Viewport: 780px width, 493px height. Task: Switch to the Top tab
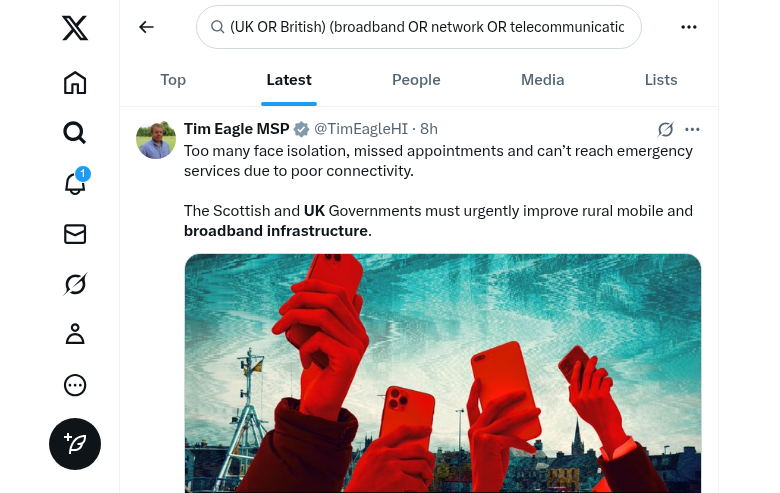click(173, 80)
